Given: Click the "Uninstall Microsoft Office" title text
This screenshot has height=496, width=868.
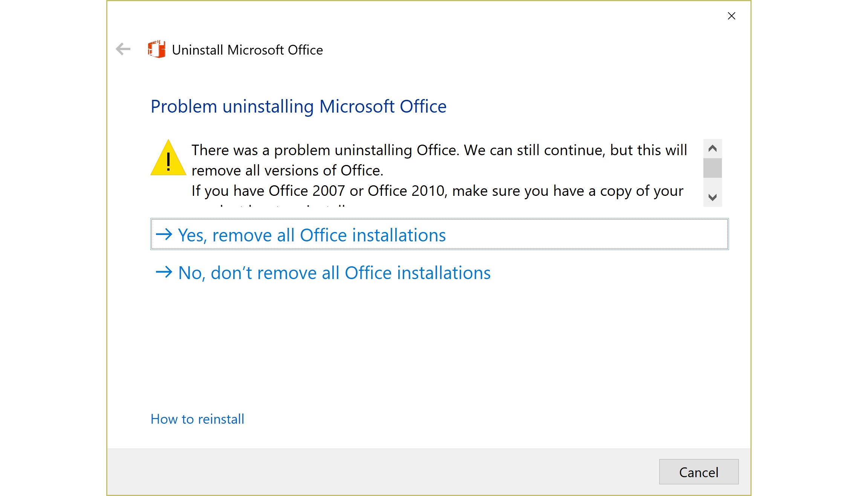Looking at the screenshot, I should [x=247, y=50].
